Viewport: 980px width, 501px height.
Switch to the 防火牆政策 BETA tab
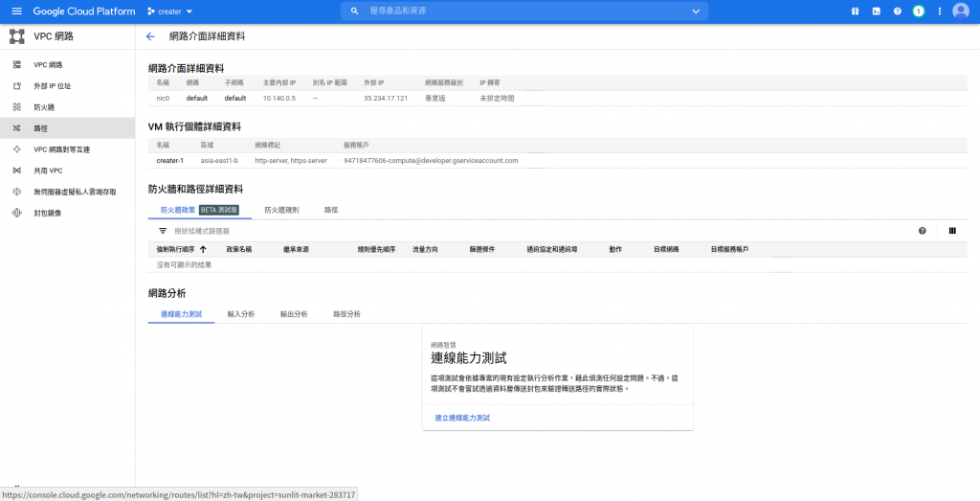click(199, 210)
